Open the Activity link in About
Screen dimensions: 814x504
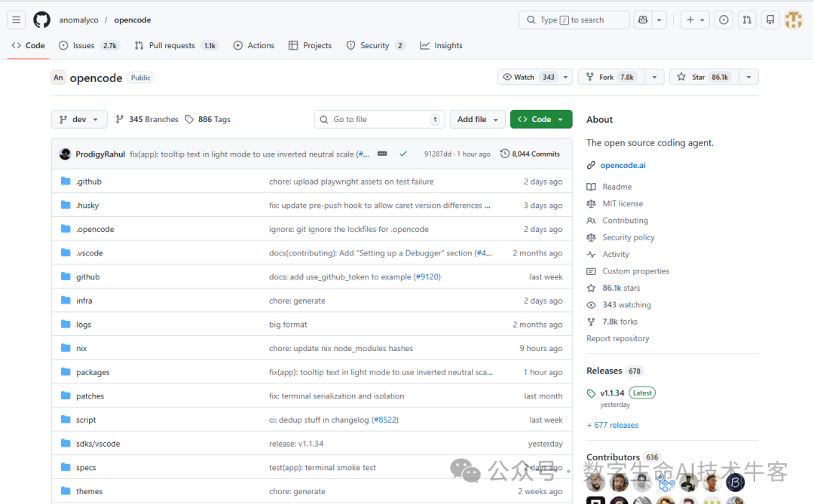[616, 255]
